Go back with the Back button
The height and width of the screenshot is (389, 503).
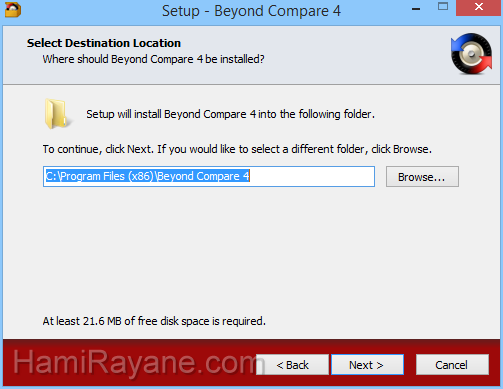(x=292, y=365)
